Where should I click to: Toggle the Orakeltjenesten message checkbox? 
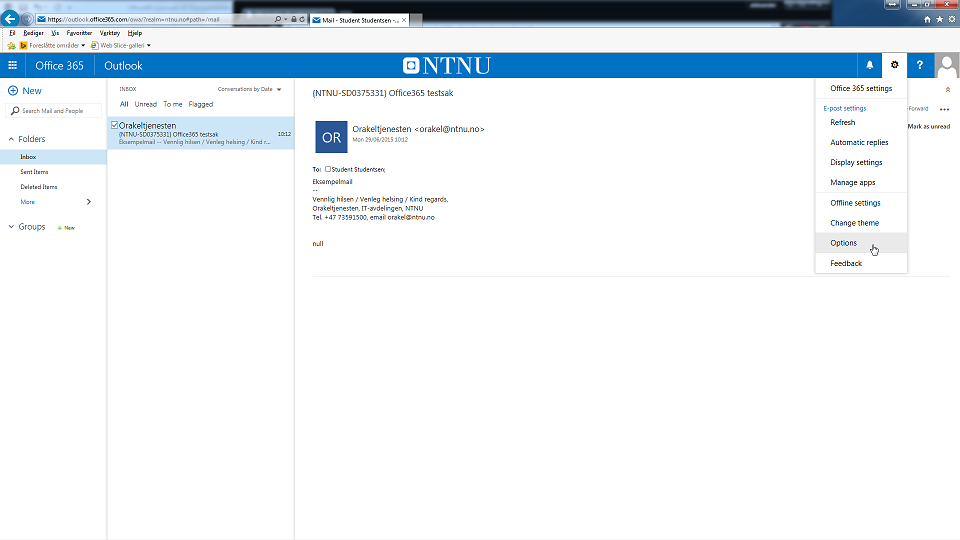tap(114, 125)
